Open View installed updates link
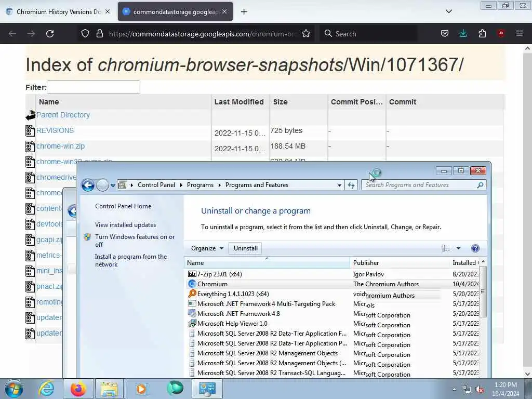Image resolution: width=532 pixels, height=399 pixels. point(126,224)
